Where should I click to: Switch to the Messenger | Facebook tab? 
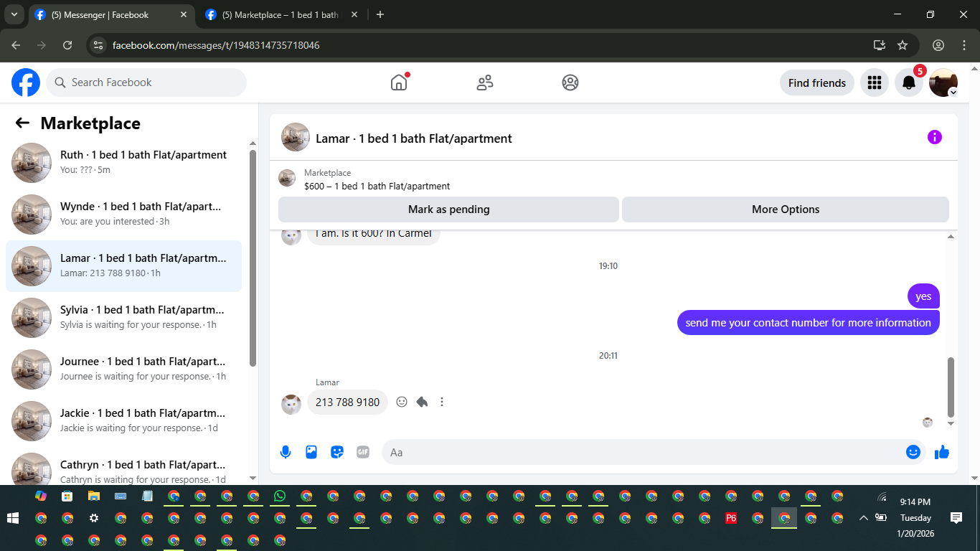(x=111, y=14)
